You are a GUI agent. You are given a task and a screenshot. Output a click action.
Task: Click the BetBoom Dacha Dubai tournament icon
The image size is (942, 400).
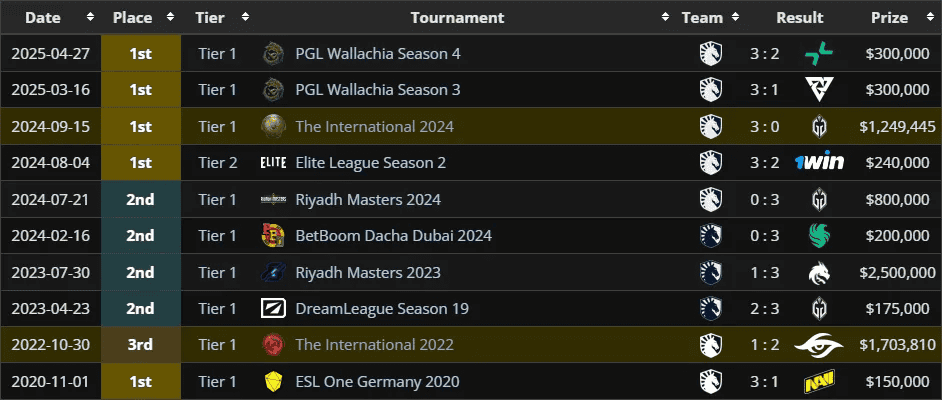[x=273, y=236]
